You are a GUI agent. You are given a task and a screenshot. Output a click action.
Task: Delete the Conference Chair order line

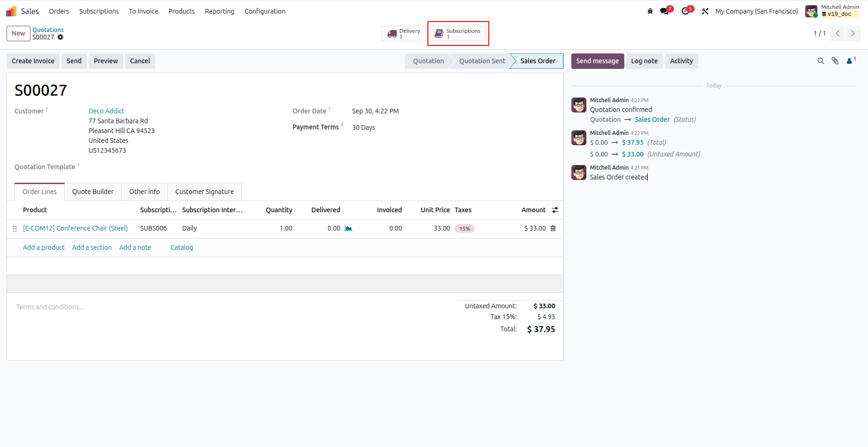coord(553,228)
